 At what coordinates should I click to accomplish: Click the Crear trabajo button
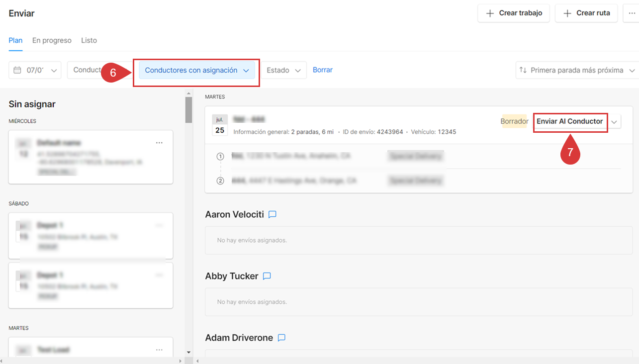[x=513, y=13]
